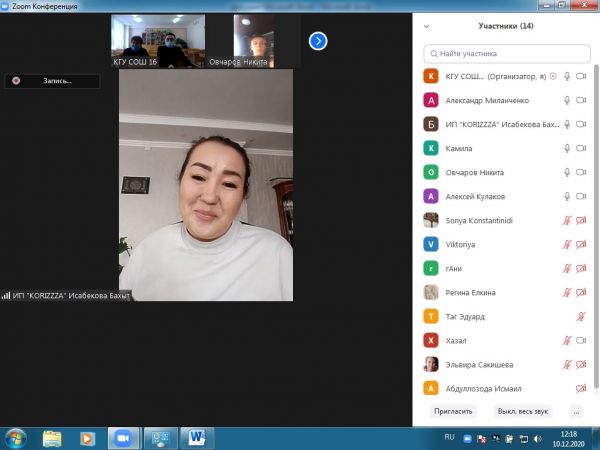Click the Пригласить button
Viewport: 600px width, 450px height.
(451, 411)
